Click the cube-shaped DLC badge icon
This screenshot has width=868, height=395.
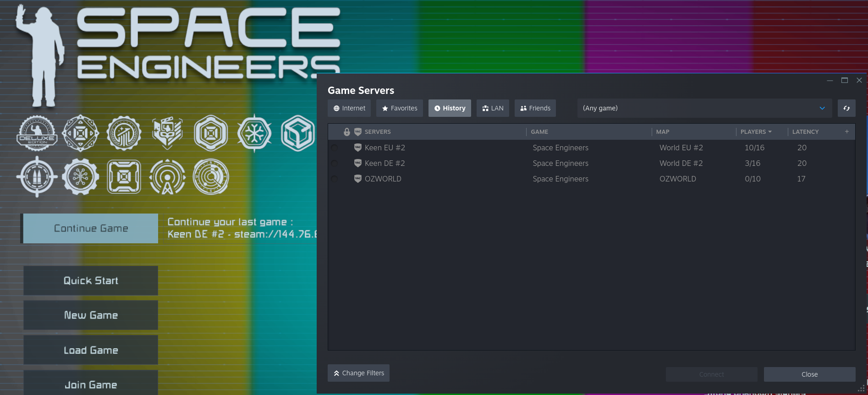pyautogui.click(x=298, y=133)
